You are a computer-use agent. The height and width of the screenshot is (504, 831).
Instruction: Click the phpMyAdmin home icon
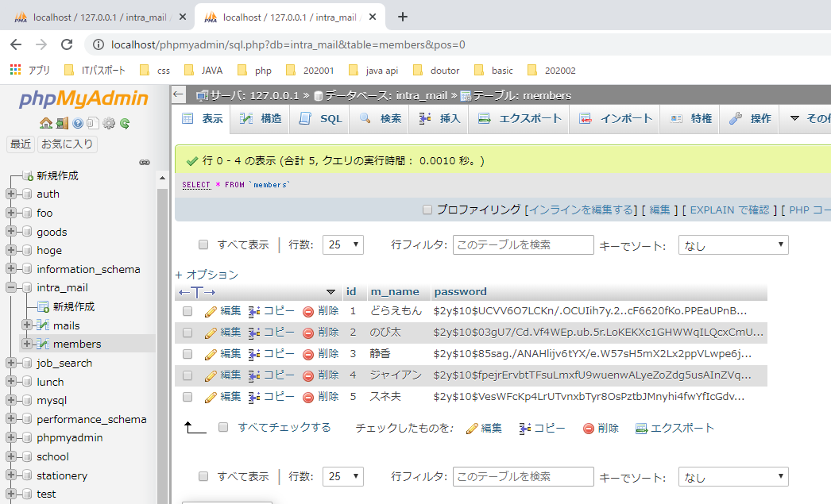point(46,123)
